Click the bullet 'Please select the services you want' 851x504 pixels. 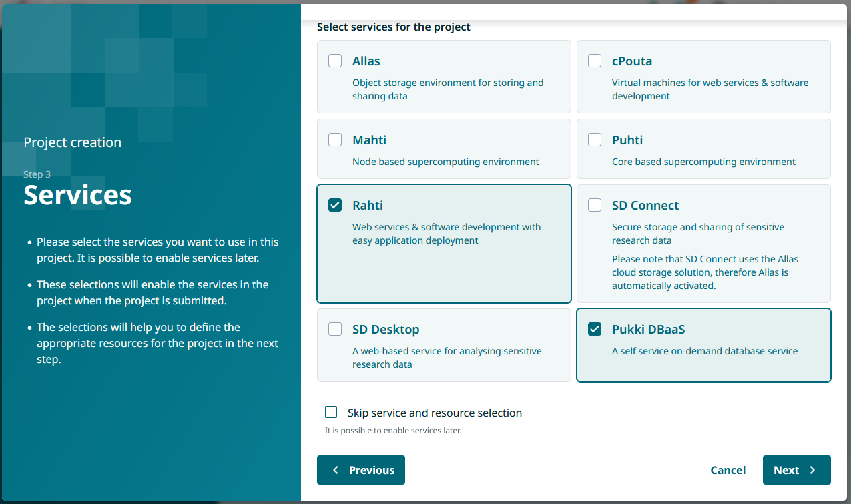click(158, 250)
